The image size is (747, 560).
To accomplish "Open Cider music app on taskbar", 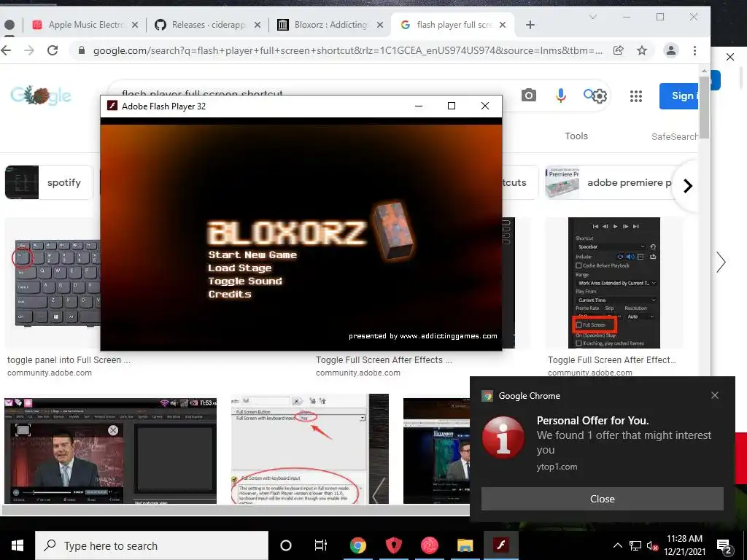I will pyautogui.click(x=429, y=545).
